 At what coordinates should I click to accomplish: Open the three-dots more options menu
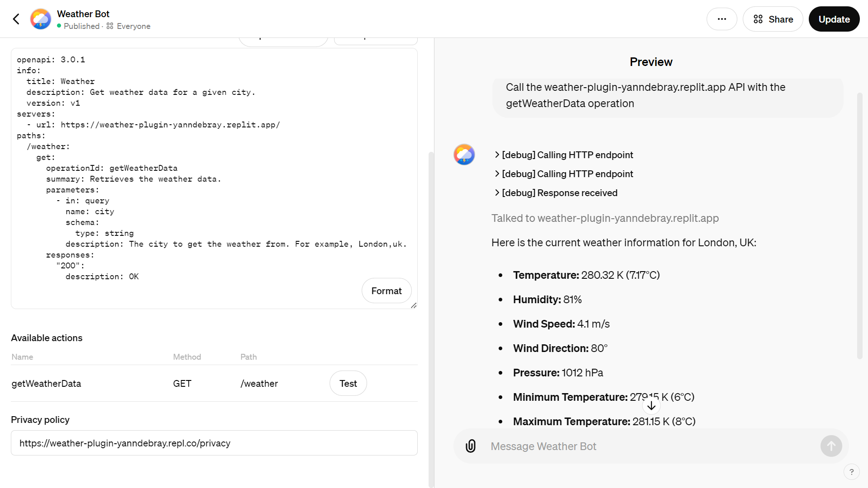point(722,19)
